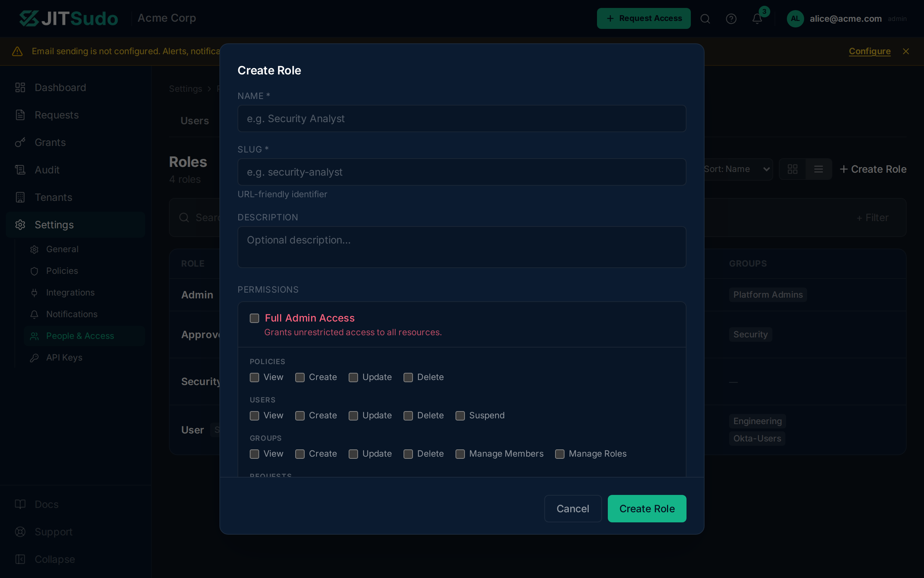Open People & Access sub-item
Image resolution: width=924 pixels, height=578 pixels.
pos(84,336)
